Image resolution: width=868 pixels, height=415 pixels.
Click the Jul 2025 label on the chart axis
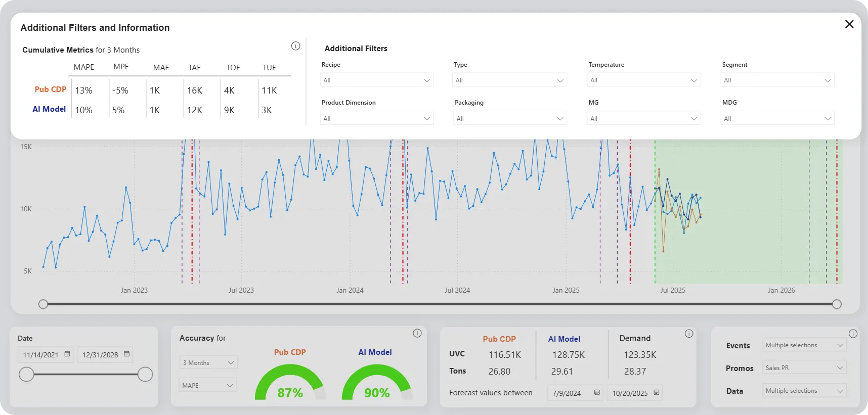point(673,290)
